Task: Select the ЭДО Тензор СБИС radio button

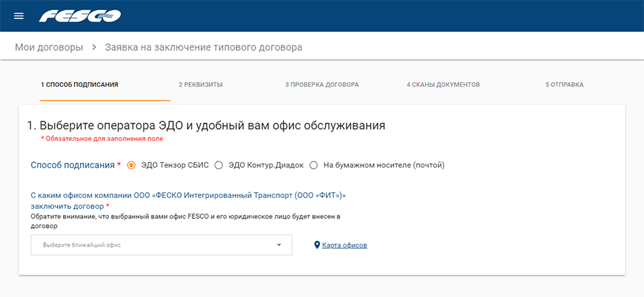Action: tap(132, 165)
